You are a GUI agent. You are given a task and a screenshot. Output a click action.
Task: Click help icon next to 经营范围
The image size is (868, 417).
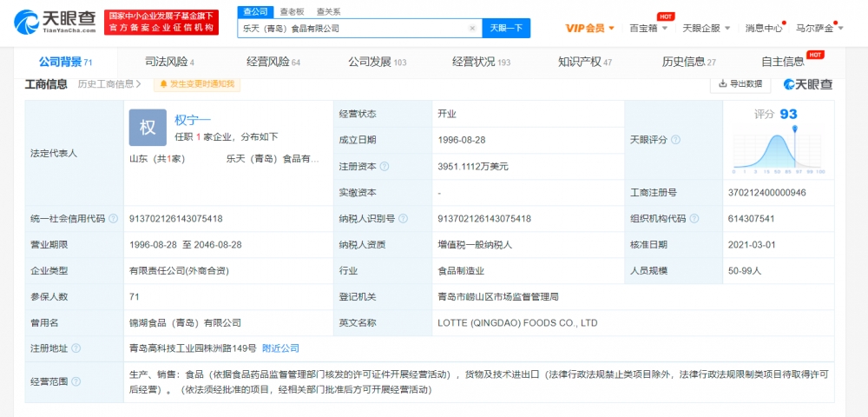(x=77, y=381)
